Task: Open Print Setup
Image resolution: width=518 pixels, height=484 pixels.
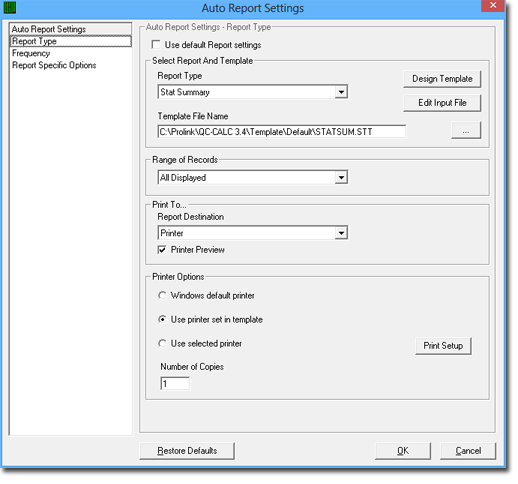Action: [443, 346]
